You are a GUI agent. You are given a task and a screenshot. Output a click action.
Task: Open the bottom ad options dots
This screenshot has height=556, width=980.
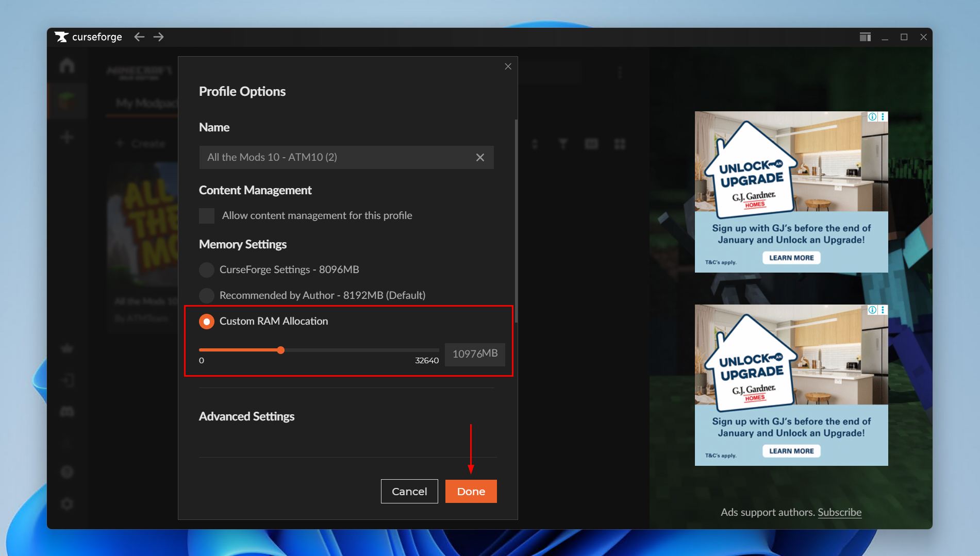pyautogui.click(x=883, y=310)
